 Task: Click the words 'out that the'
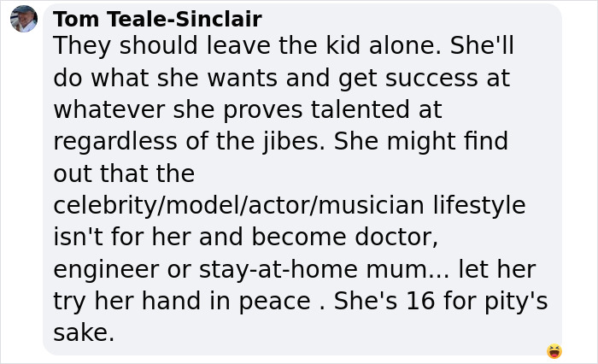(124, 173)
